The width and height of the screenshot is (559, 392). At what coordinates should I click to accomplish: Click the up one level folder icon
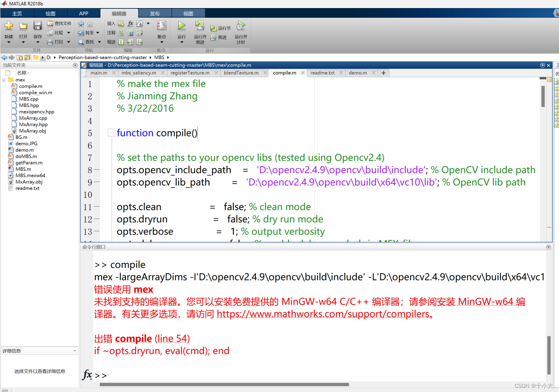[20, 57]
